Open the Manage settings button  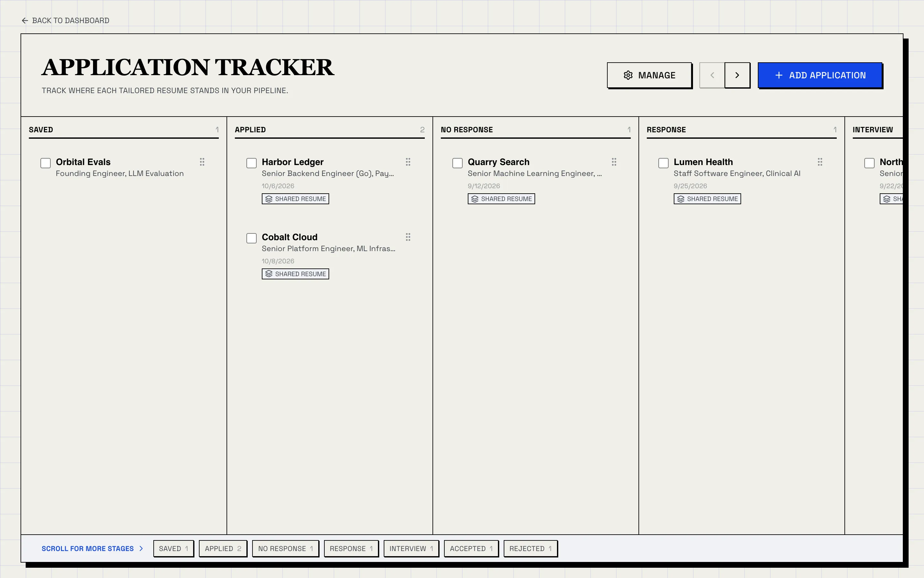click(649, 75)
